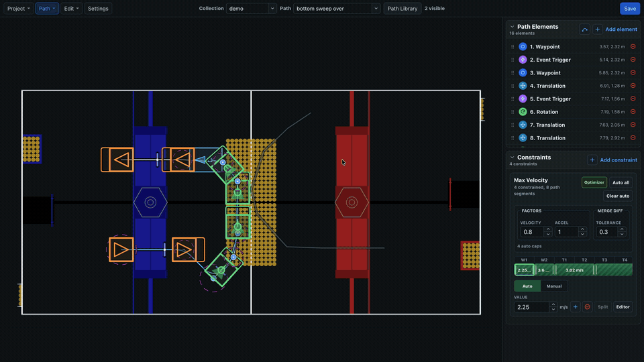Screen dimensions: 644x362
Task: Increase the Value m/s stepper
Action: [553, 304]
